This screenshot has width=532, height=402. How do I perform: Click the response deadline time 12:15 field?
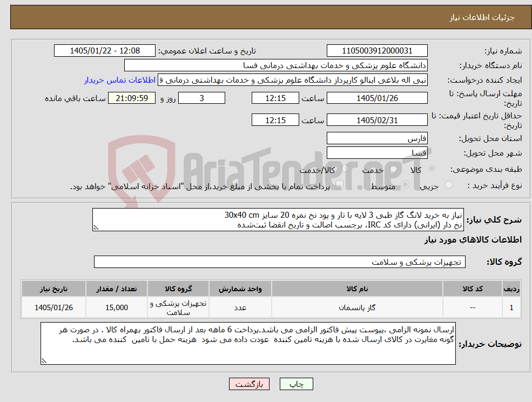tap(275, 98)
